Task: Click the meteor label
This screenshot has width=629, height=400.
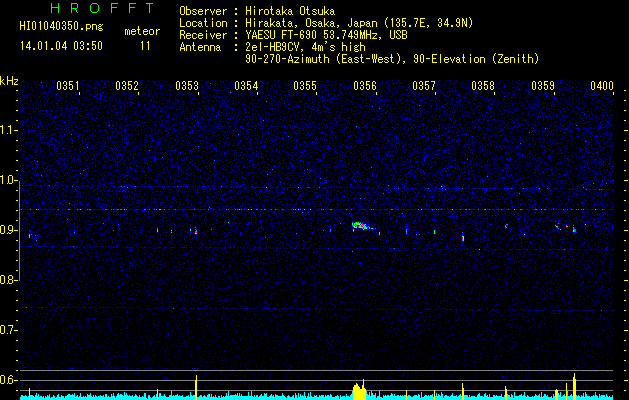Action: [x=142, y=31]
